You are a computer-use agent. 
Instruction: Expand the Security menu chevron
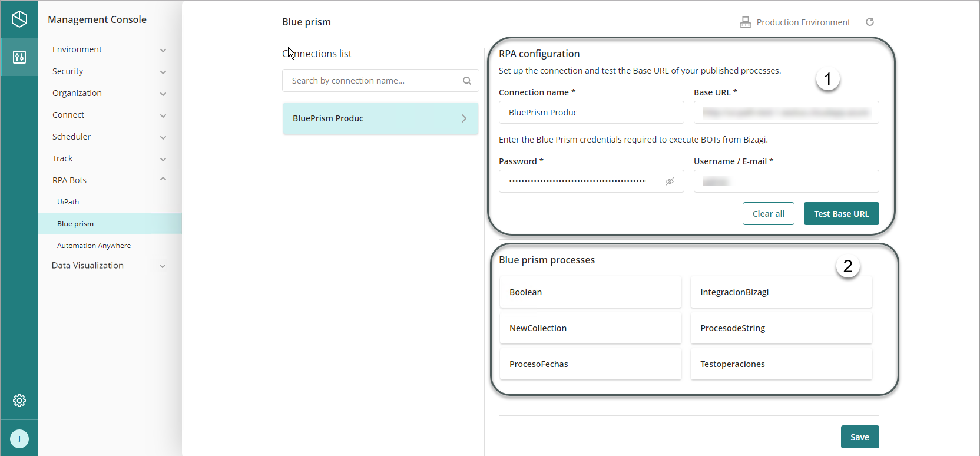coord(163,72)
